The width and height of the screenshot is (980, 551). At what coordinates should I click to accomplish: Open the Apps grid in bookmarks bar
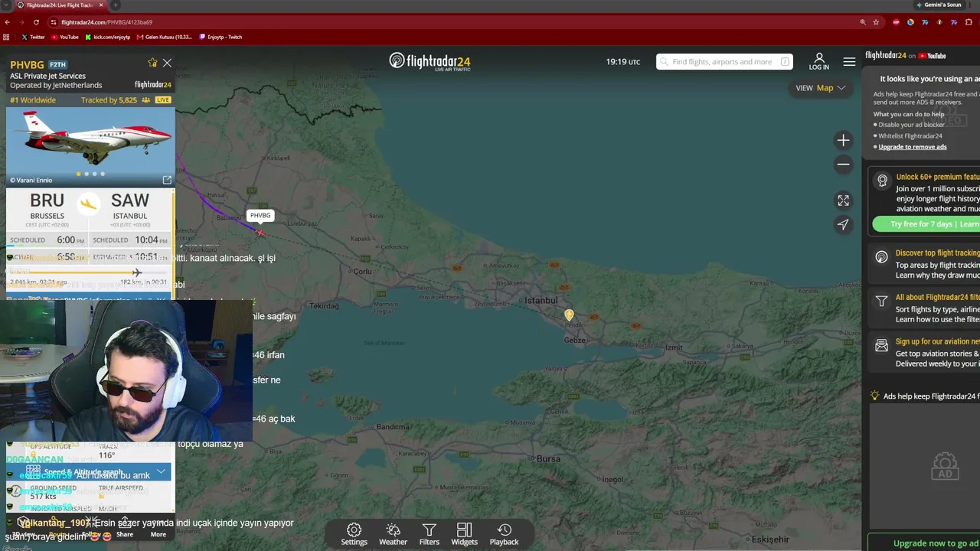[7, 37]
